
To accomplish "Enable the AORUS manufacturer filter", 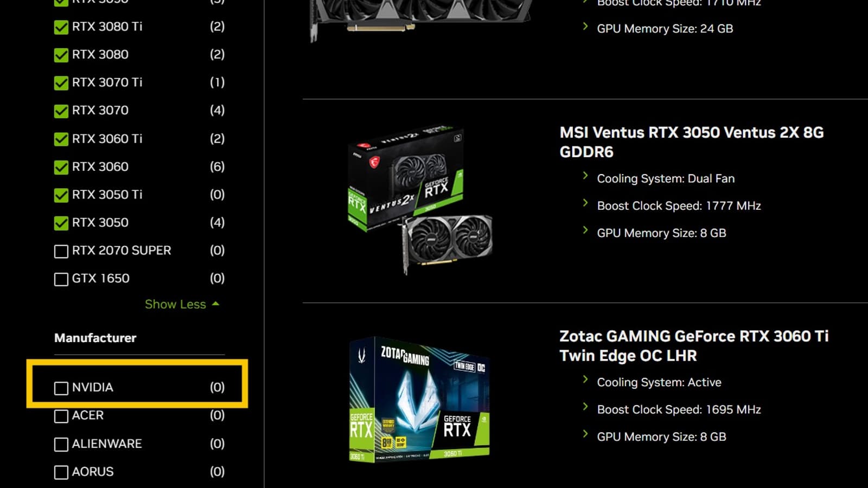I will (61, 472).
